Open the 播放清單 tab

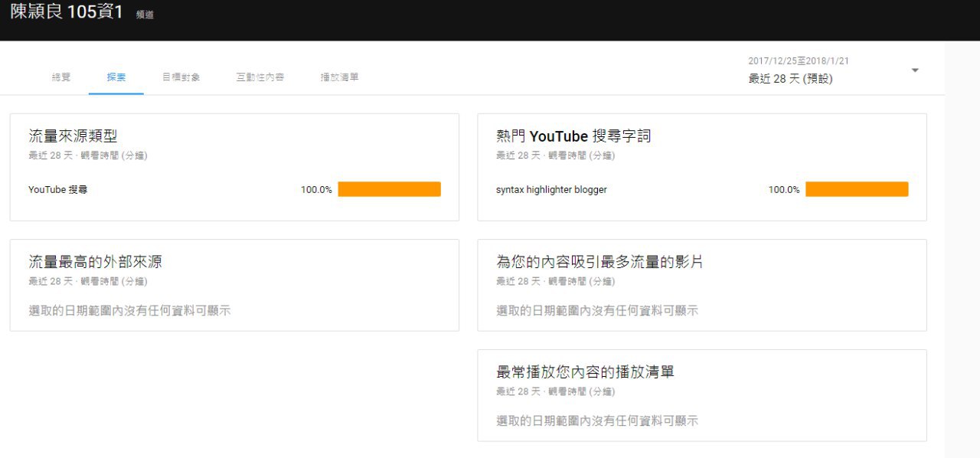coord(340,77)
